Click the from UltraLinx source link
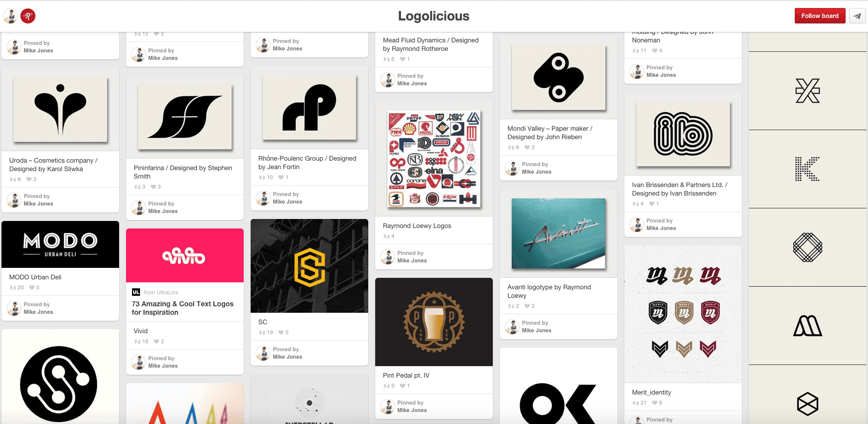This screenshot has width=868, height=424. coord(161,292)
